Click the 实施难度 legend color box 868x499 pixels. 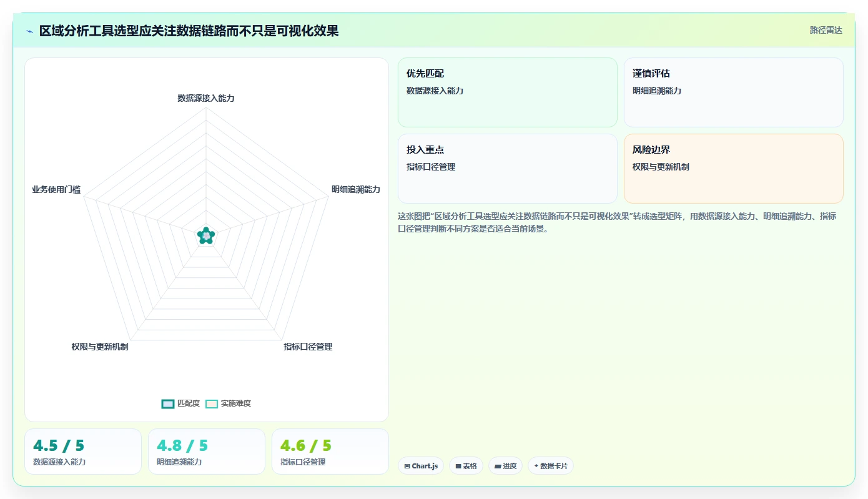212,403
